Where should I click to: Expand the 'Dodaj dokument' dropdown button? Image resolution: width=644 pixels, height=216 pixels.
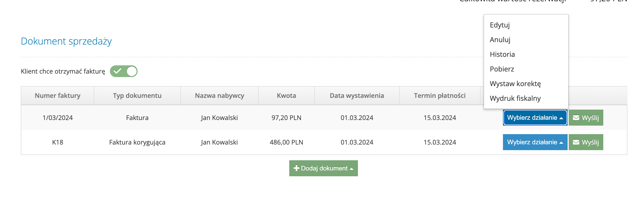click(323, 168)
